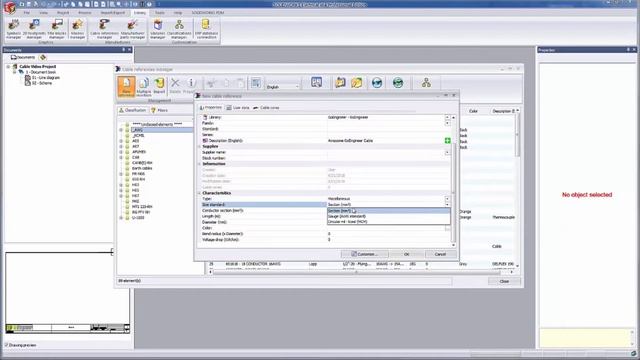
Task: Click the Color column header
Action: (473, 111)
